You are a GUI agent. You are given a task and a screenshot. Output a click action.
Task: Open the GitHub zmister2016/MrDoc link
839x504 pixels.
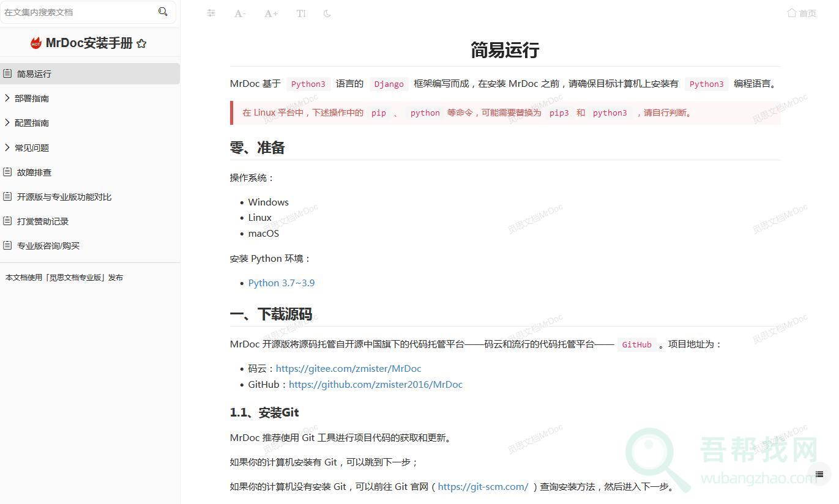point(375,384)
